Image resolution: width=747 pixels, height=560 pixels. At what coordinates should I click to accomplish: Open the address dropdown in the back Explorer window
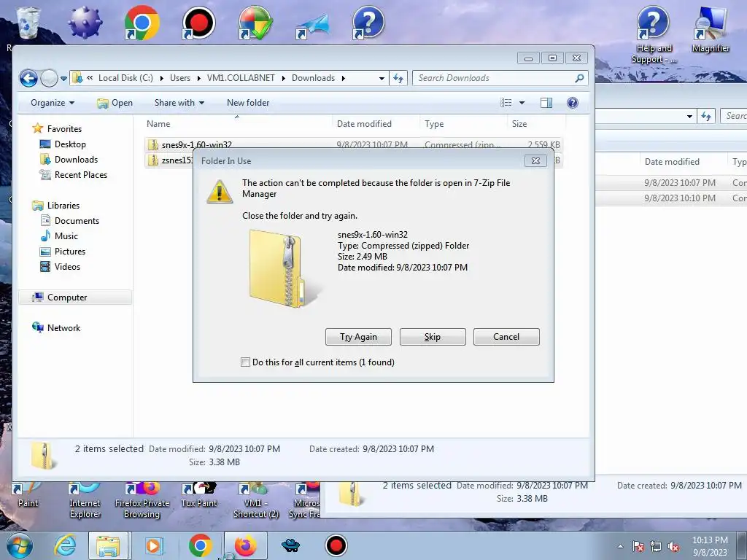689,116
